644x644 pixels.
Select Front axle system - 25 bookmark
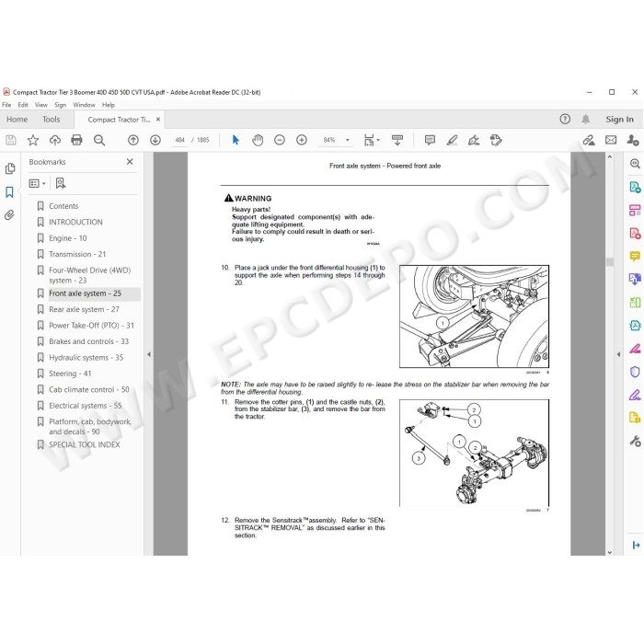pyautogui.click(x=85, y=293)
